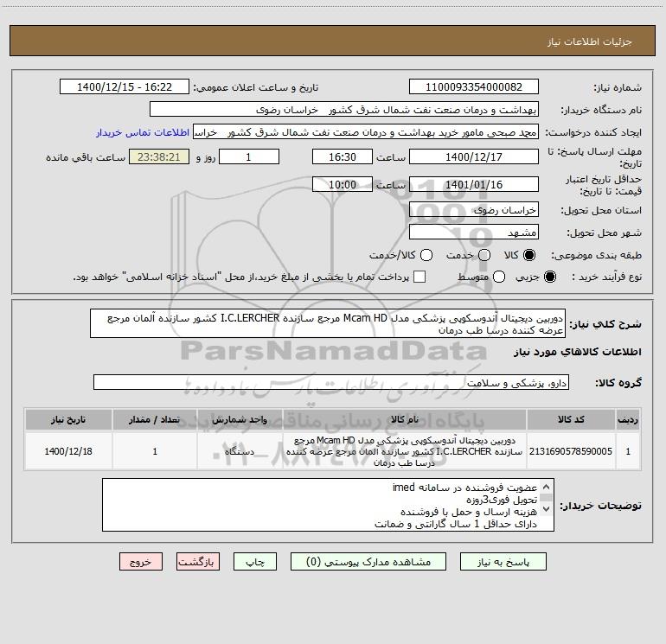Click the پاسخ به نیاز button
Image resolution: width=666 pixels, height=644 pixels.
click(503, 562)
